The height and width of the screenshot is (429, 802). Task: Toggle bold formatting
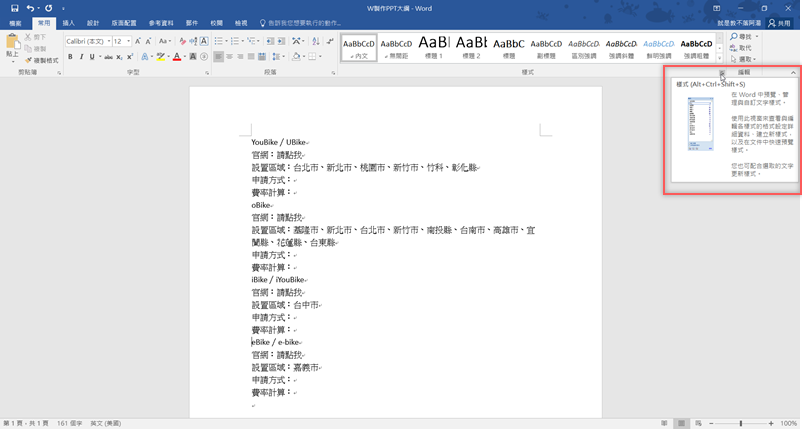pos(70,57)
